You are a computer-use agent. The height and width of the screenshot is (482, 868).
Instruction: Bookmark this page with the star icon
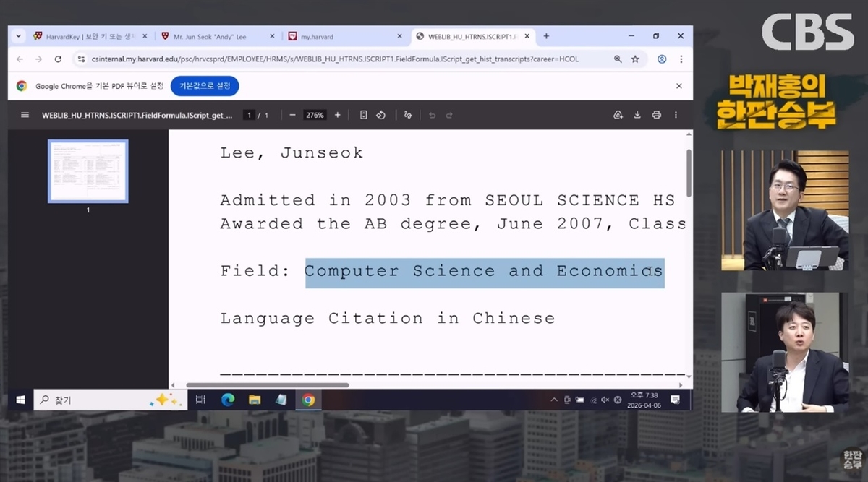tap(635, 59)
